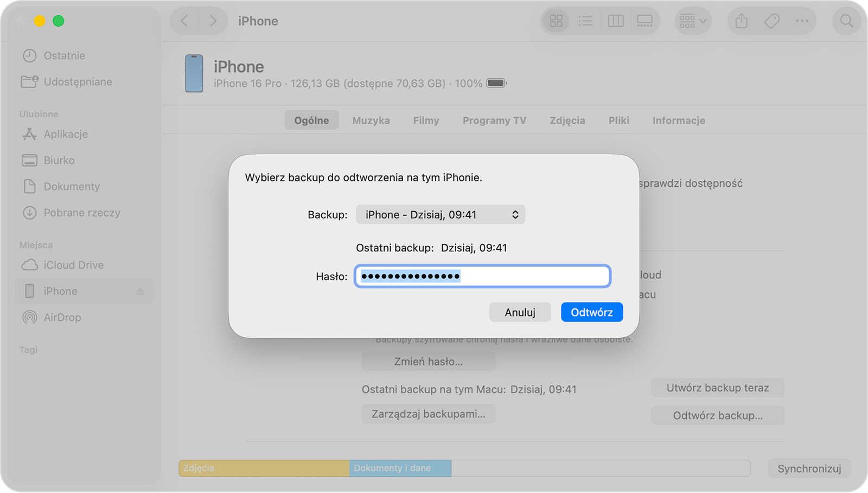The height and width of the screenshot is (493, 868).
Task: Click the Anuluj button
Action: tap(520, 312)
